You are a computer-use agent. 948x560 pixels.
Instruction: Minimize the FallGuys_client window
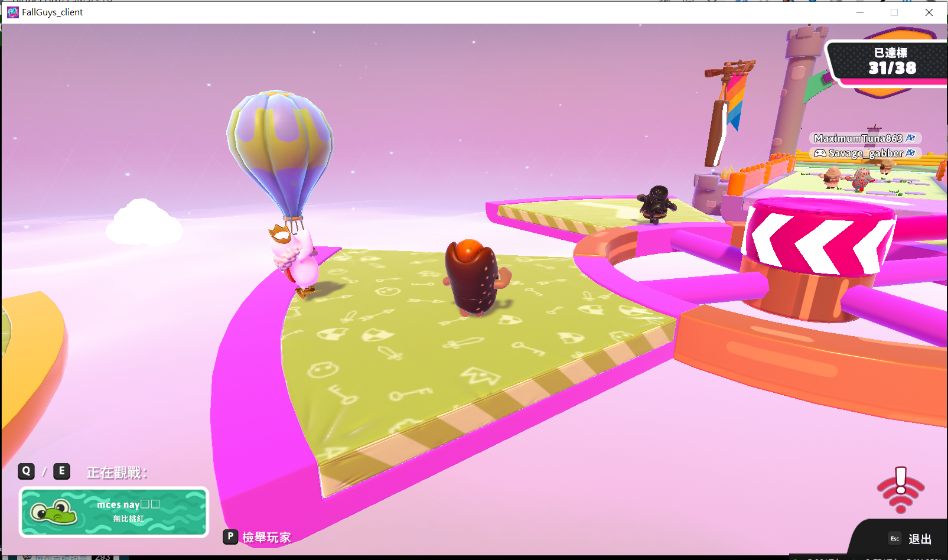tap(860, 12)
